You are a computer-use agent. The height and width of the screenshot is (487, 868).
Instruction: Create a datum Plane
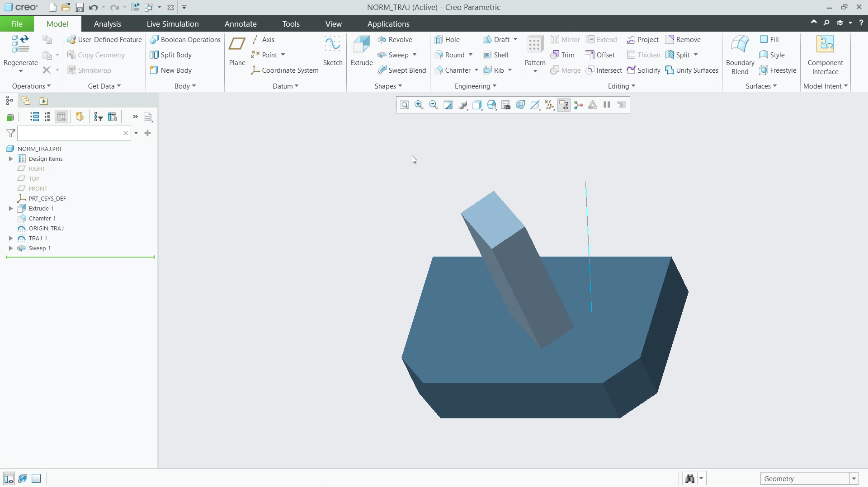pyautogui.click(x=237, y=51)
